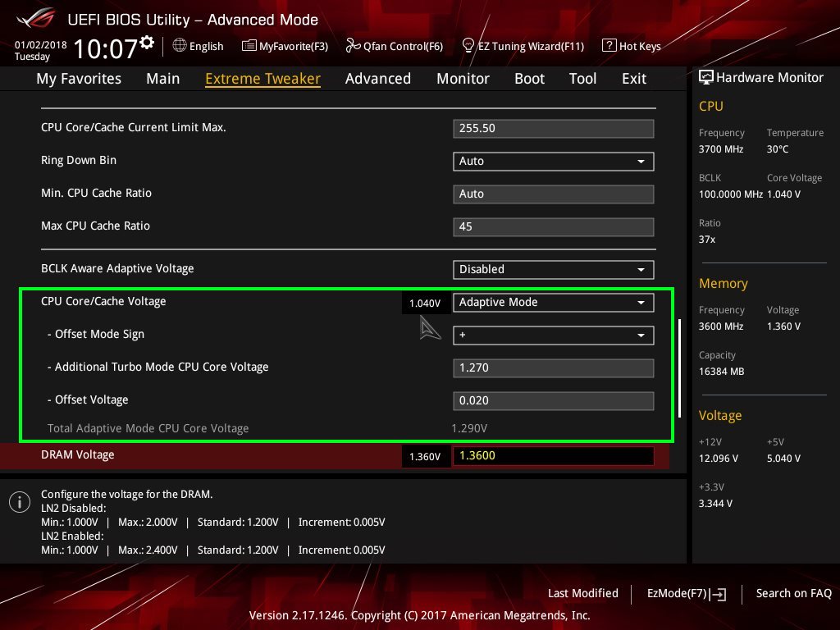Open BCLK Aware Adaptive Voltage dropdown

(x=554, y=269)
